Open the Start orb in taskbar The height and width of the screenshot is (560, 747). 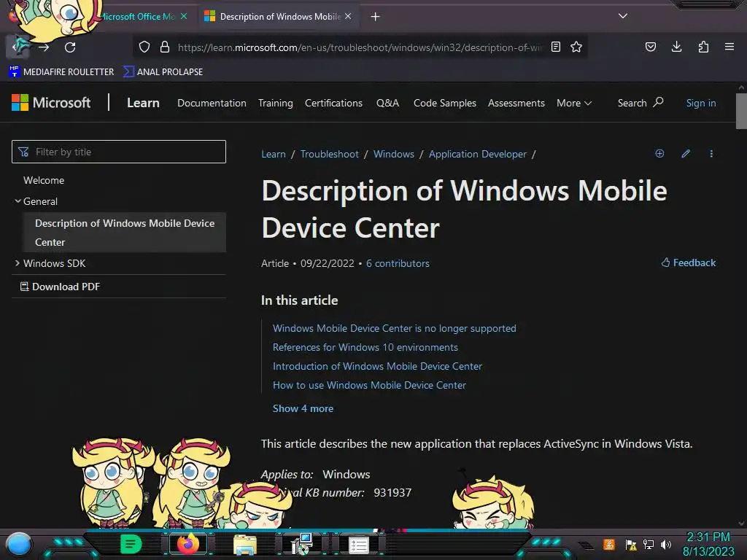[19, 544]
